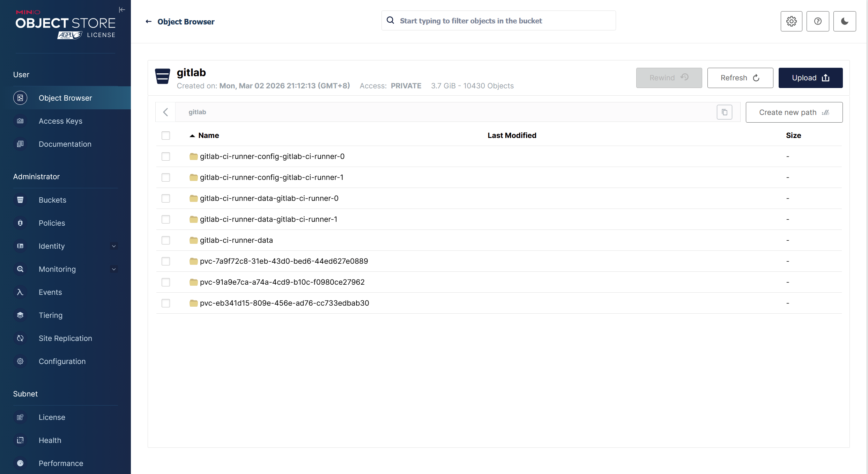The width and height of the screenshot is (868, 474).
Task: Go back with the path chevron arrow
Action: point(165,112)
